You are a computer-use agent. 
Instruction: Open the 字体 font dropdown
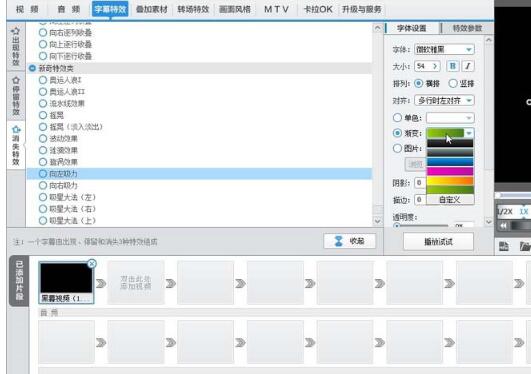click(x=469, y=49)
